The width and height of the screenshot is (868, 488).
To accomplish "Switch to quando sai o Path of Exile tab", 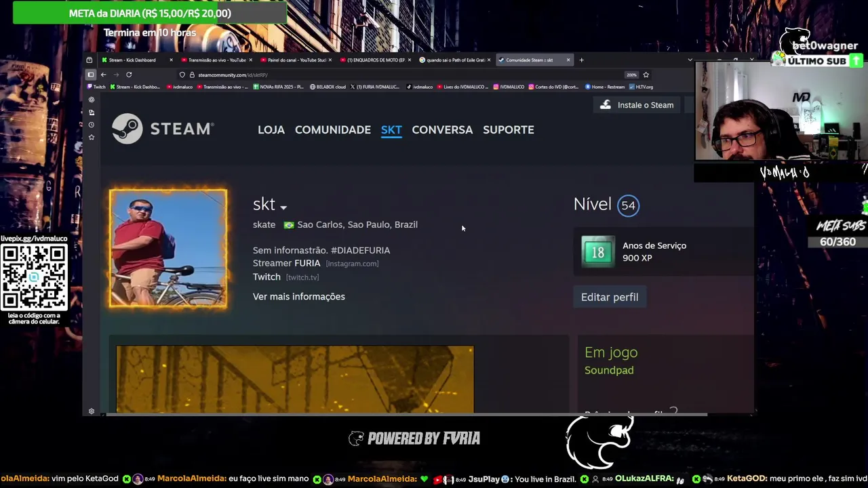I will [455, 60].
